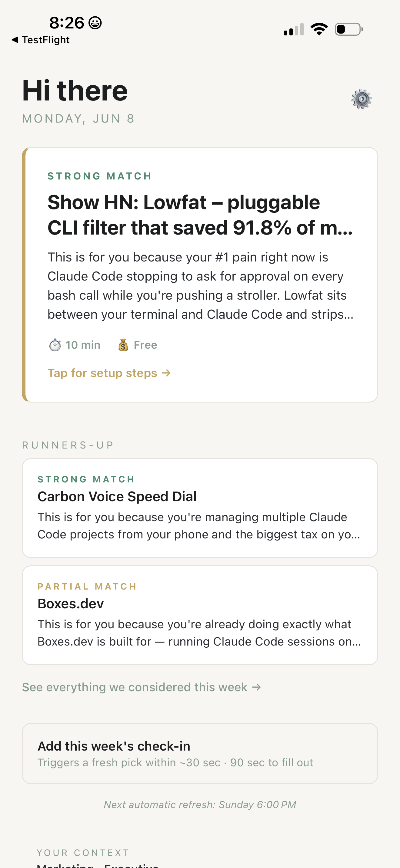
Task: Add this week's check-in
Action: click(x=200, y=753)
